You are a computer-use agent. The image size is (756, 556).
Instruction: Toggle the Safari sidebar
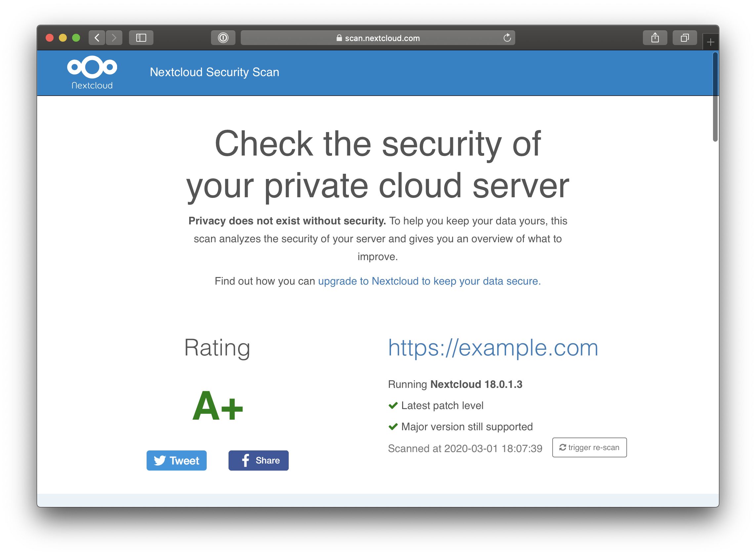coord(141,38)
